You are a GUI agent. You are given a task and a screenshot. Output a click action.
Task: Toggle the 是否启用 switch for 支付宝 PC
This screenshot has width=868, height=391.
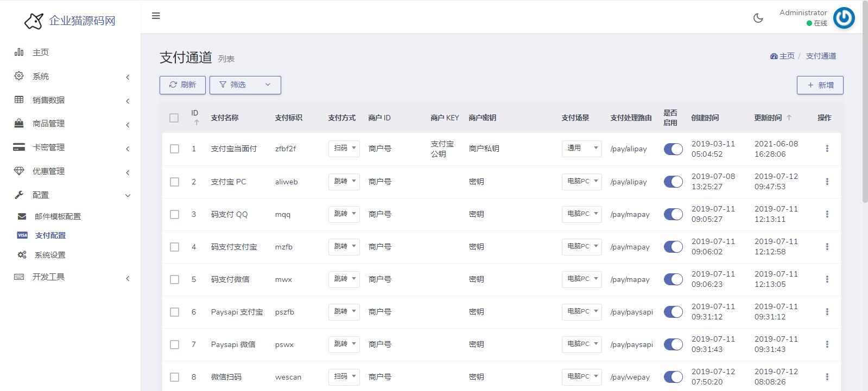673,182
